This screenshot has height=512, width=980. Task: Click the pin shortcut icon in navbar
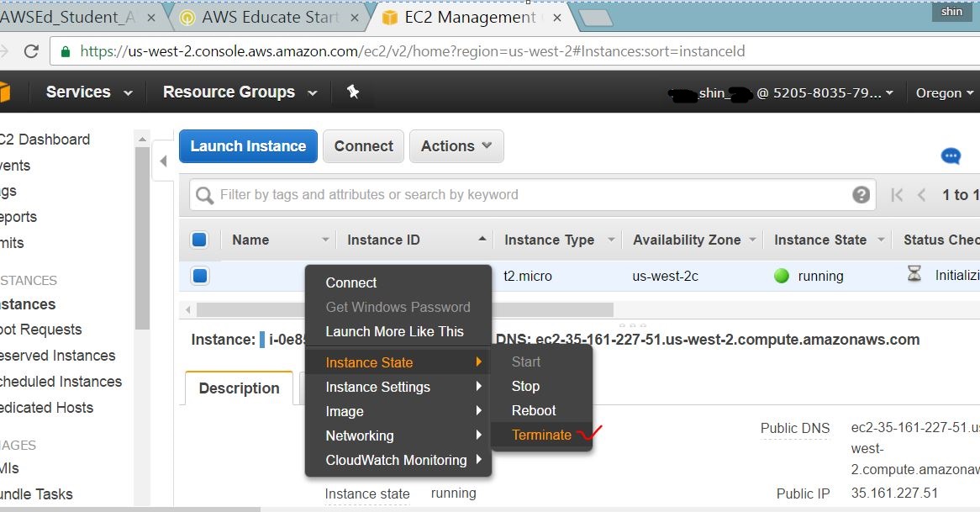tap(353, 92)
